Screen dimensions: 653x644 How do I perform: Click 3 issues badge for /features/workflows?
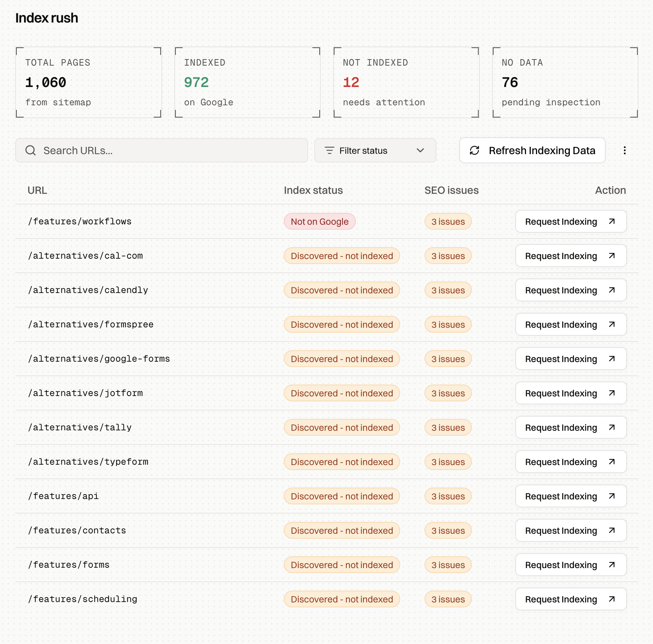pos(448,221)
